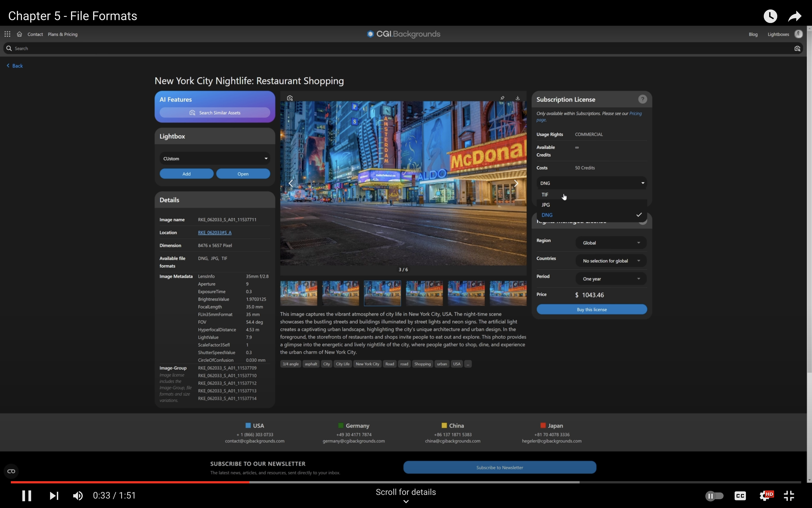This screenshot has height=508, width=812.
Task: Click the search-by-image camera icon in search bar
Action: click(797, 48)
